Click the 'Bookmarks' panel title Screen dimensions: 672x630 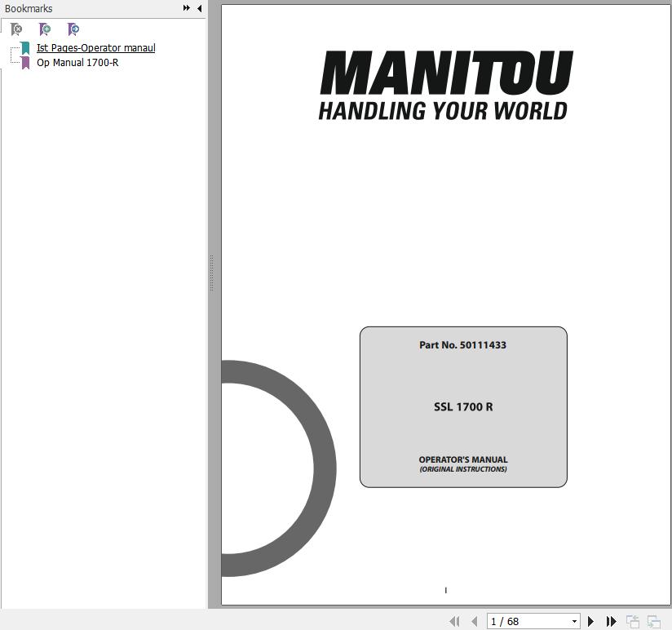click(x=29, y=9)
